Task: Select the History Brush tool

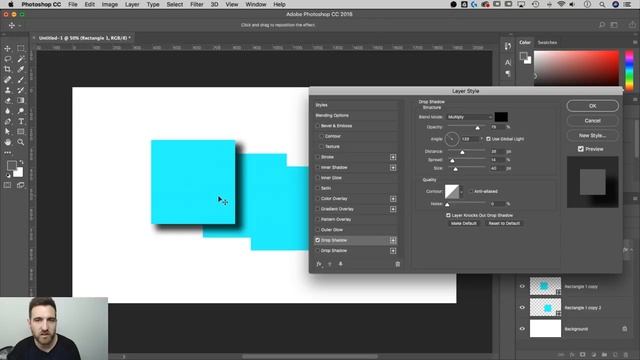Action: click(20, 90)
